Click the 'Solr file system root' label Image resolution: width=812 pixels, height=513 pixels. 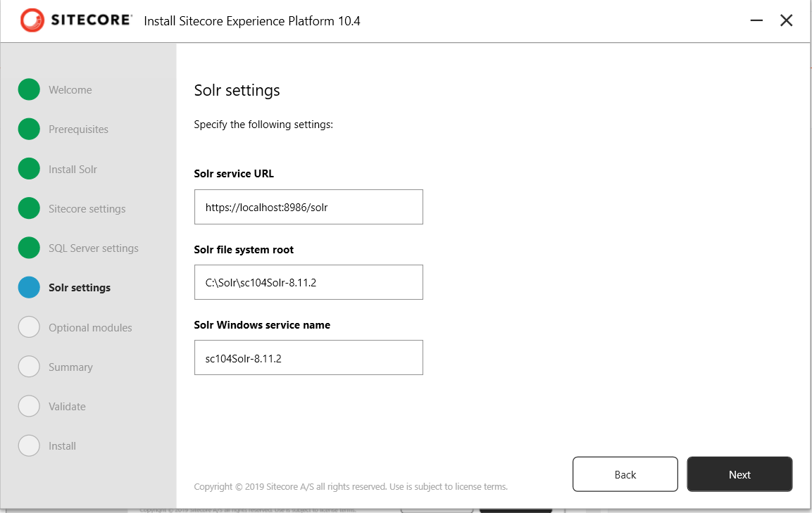(244, 250)
